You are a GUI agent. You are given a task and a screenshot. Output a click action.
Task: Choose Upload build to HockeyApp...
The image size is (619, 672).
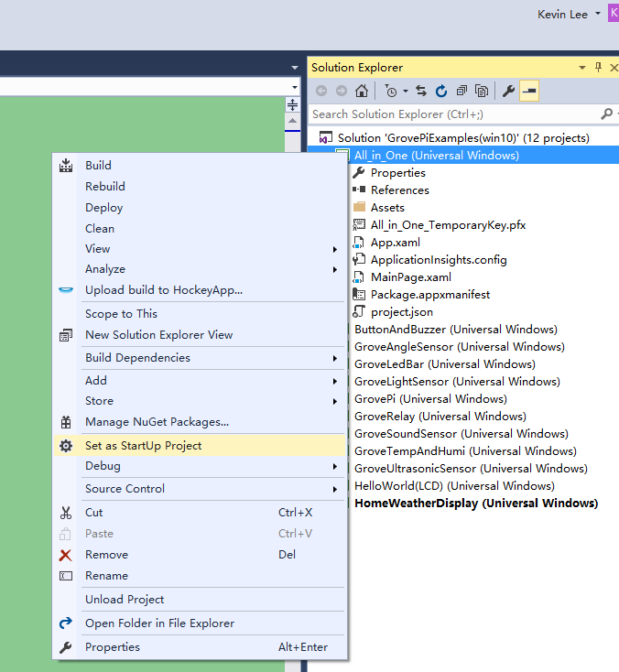(200, 290)
